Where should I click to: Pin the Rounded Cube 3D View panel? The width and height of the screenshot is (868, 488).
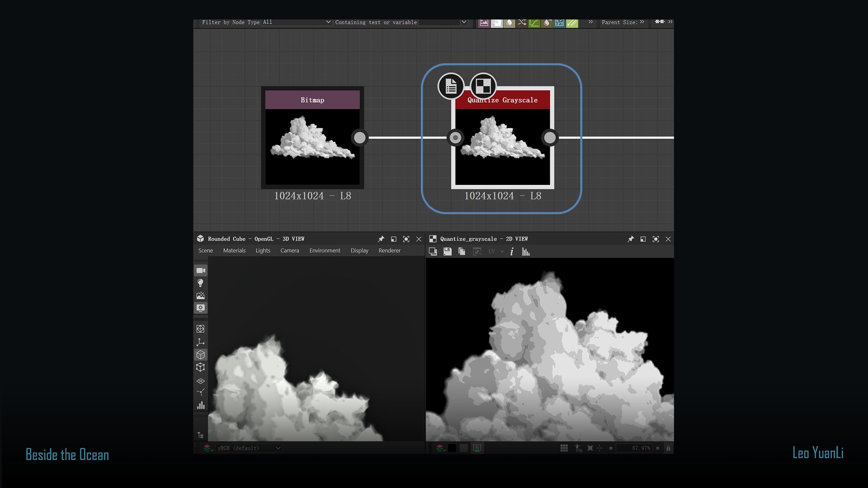coord(381,239)
